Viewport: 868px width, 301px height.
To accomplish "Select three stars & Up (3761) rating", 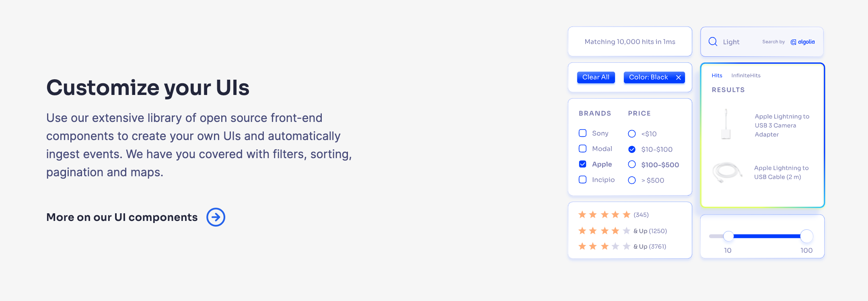I will (622, 246).
